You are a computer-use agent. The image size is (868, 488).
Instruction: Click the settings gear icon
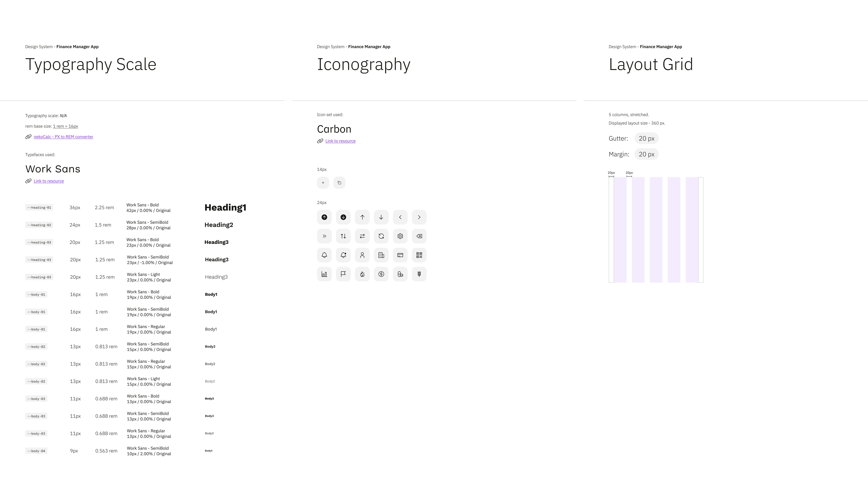pos(400,236)
